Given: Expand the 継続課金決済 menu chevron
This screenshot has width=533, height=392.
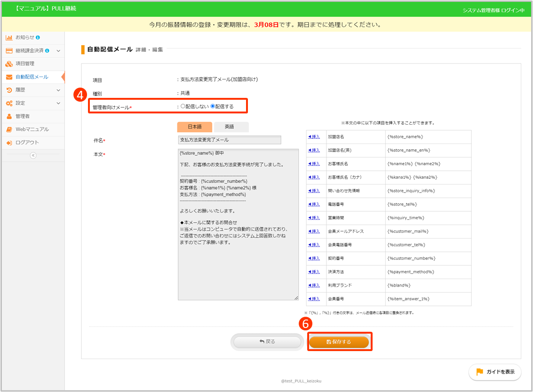Looking at the screenshot, I should click(58, 50).
